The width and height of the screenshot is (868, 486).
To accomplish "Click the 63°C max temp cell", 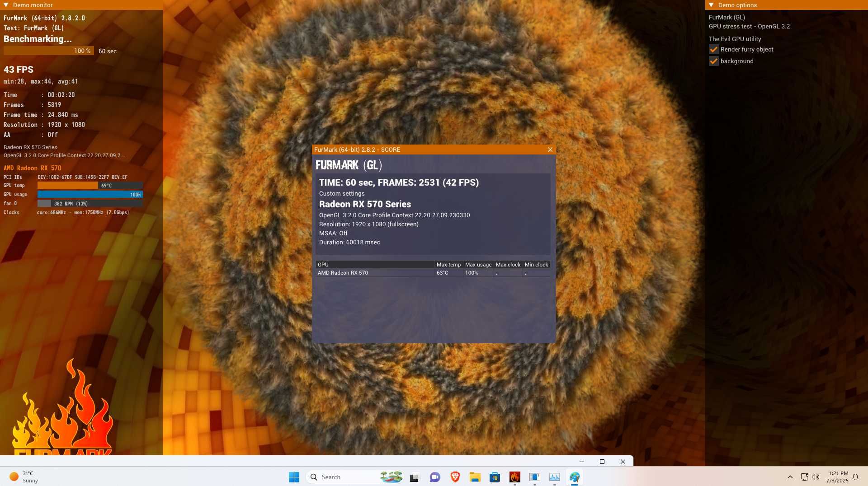I will [449, 273].
